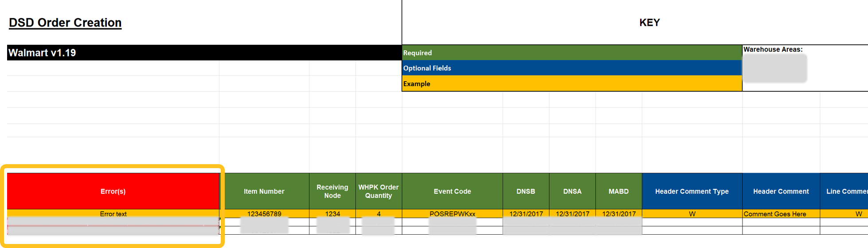Image resolution: width=868 pixels, height=248 pixels.
Task: Click the 'Error text' example cell
Action: coord(113,214)
